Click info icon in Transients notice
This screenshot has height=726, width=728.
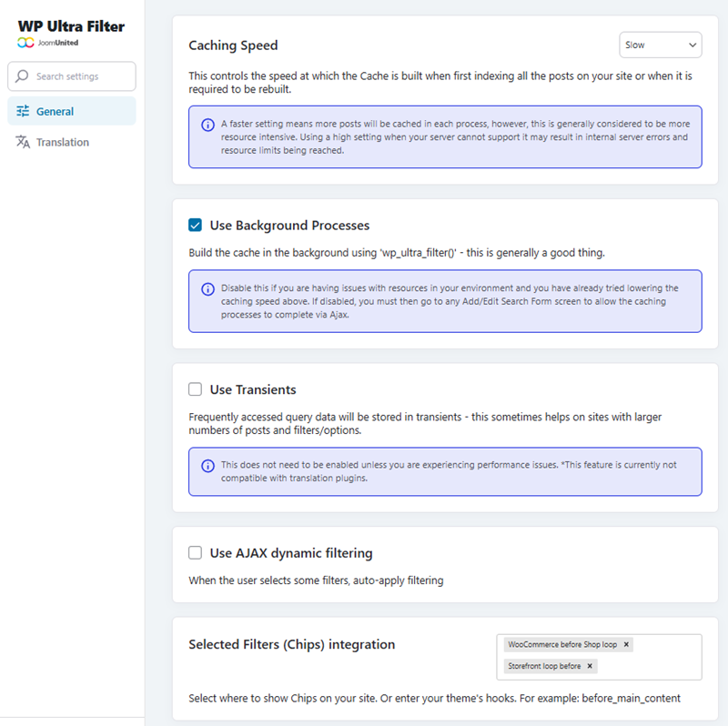[207, 465]
